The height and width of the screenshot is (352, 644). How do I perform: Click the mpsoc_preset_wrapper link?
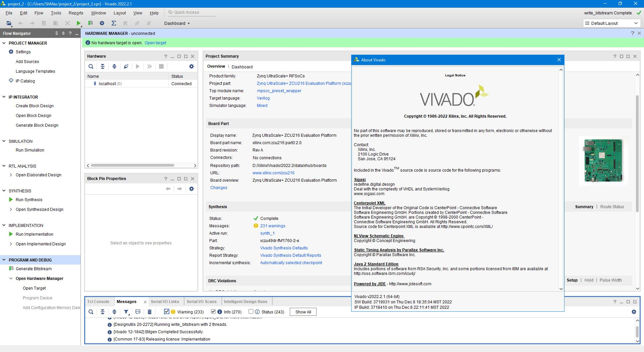coord(279,91)
